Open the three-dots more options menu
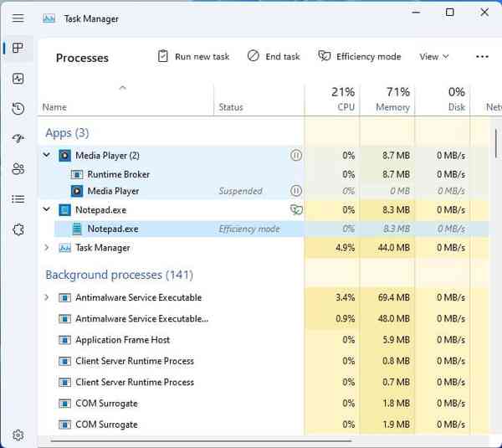The image size is (502, 448). [482, 57]
